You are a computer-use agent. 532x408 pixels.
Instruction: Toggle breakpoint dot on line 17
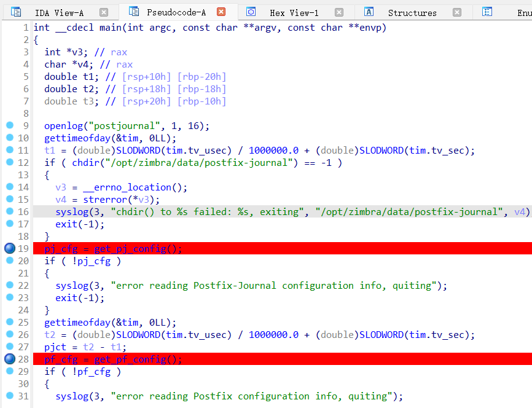(x=10, y=223)
